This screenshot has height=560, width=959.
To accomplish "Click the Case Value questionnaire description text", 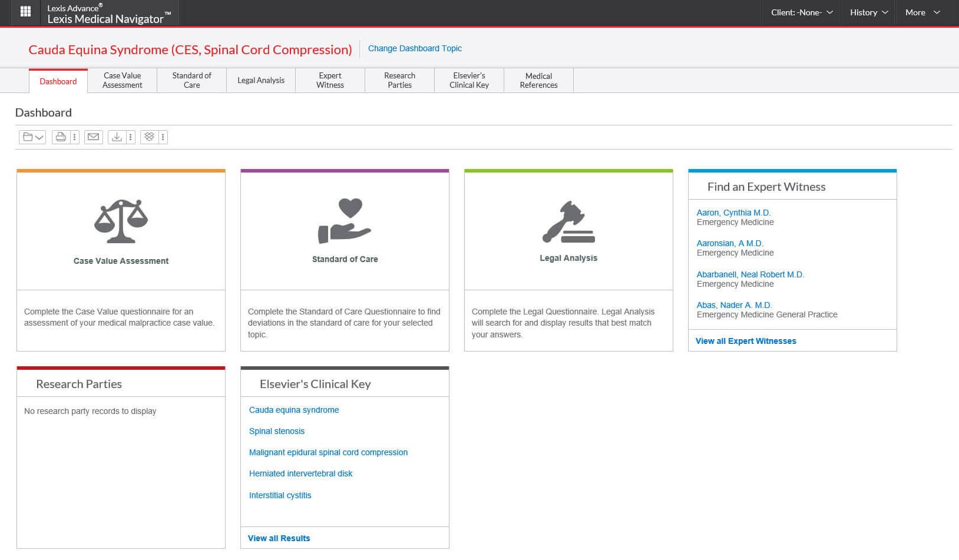I will point(119,317).
